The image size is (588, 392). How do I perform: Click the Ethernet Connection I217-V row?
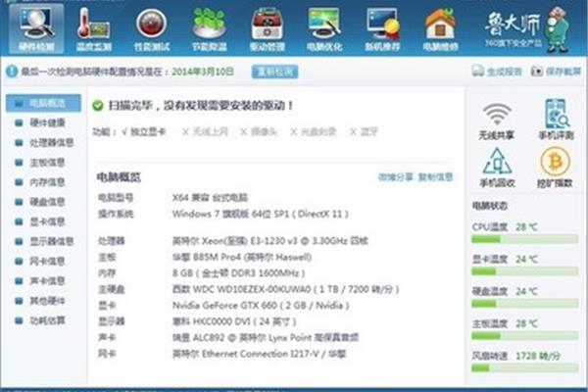click(221, 354)
